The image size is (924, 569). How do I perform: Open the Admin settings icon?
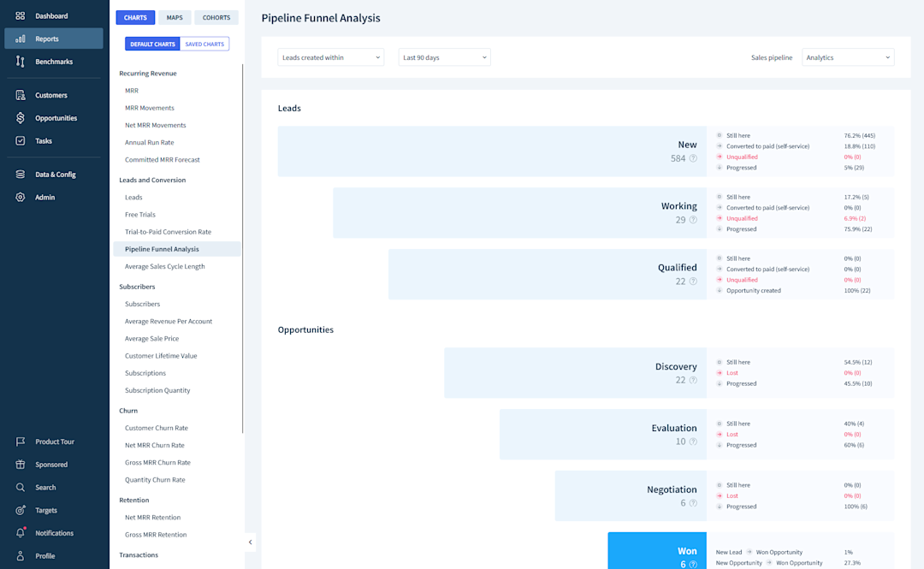[x=20, y=197]
